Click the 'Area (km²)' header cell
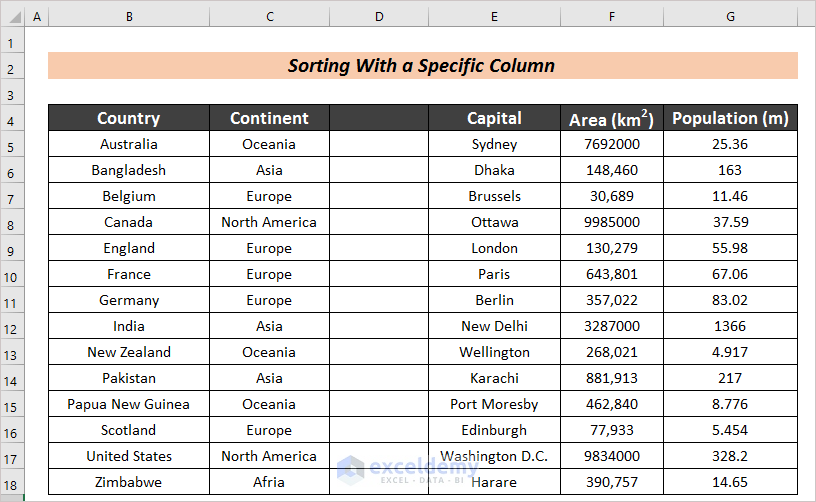 tap(611, 119)
